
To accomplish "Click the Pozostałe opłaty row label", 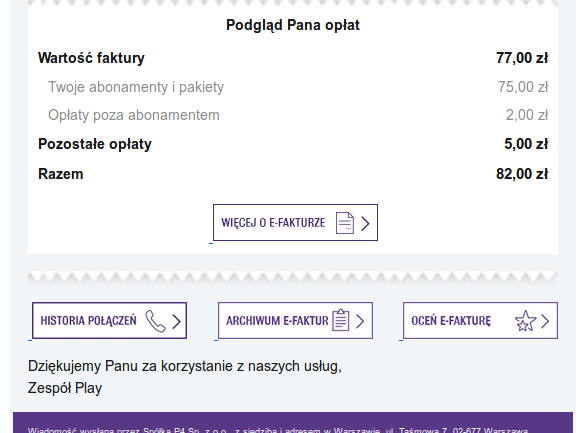I will click(95, 144).
